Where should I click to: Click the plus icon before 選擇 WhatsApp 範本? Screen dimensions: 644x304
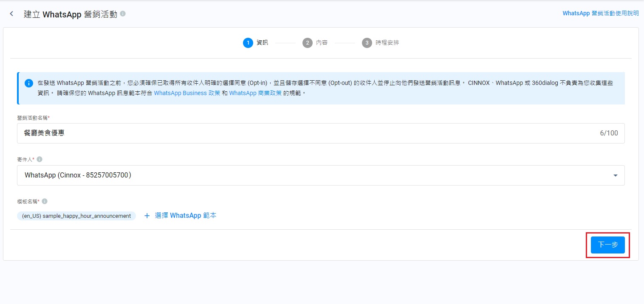[147, 216]
